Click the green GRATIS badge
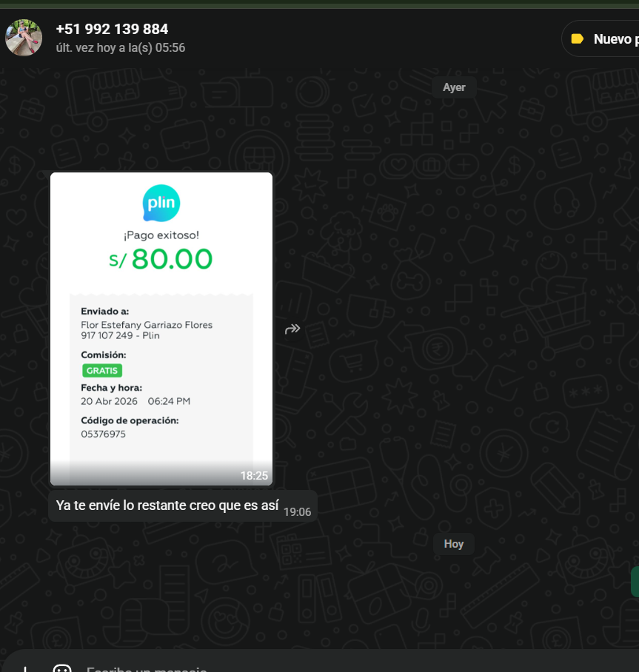 pyautogui.click(x=102, y=371)
